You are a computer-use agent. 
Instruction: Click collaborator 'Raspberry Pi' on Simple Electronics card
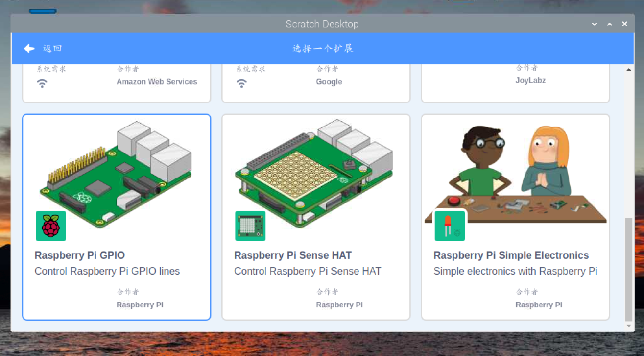[539, 305]
